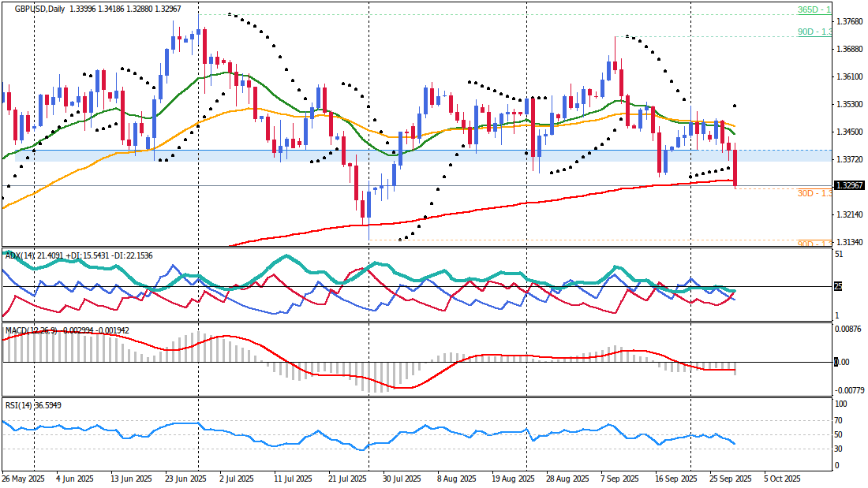Screen dimensions: 868x488
Task: Click the current price tag 1.32967
Action: click(x=849, y=185)
